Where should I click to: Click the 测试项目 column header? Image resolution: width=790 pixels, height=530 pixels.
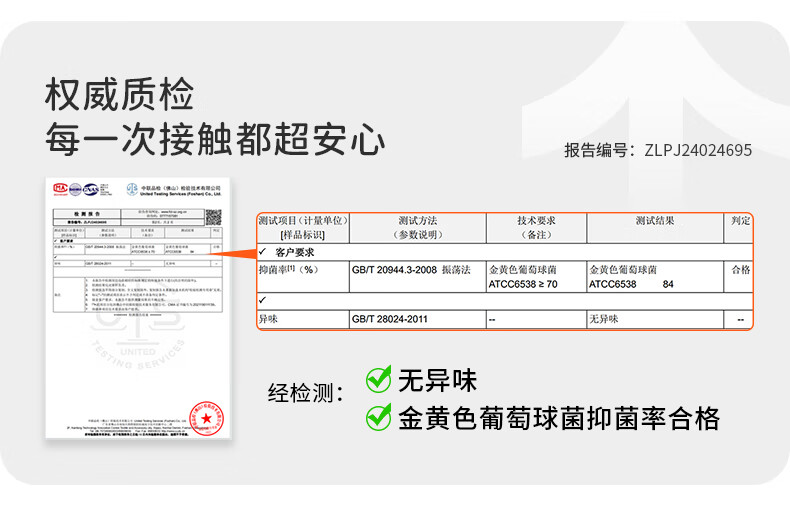(x=302, y=227)
